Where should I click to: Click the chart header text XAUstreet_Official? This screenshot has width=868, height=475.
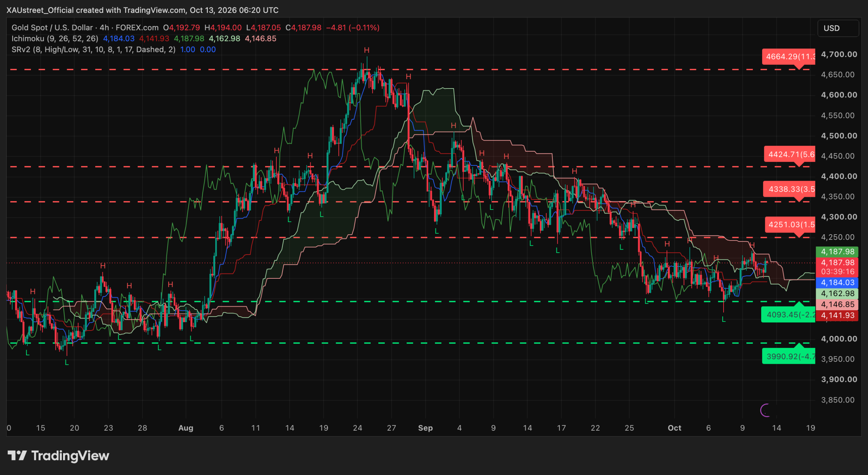40,10
